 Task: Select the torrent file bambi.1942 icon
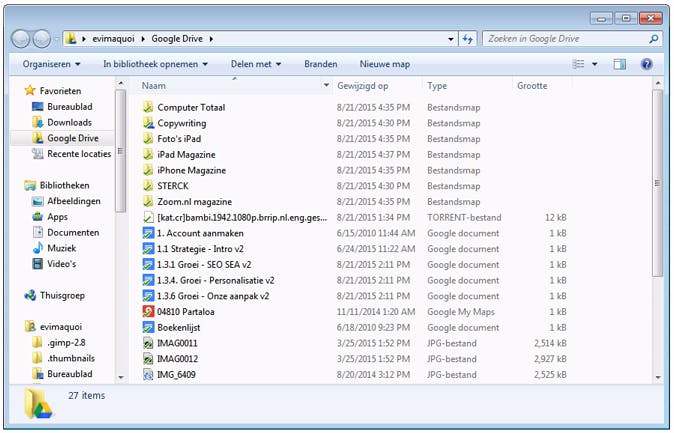[148, 217]
